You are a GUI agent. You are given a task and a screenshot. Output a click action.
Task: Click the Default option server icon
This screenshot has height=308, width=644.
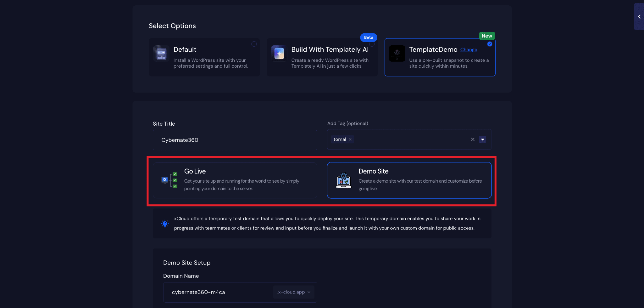click(161, 53)
